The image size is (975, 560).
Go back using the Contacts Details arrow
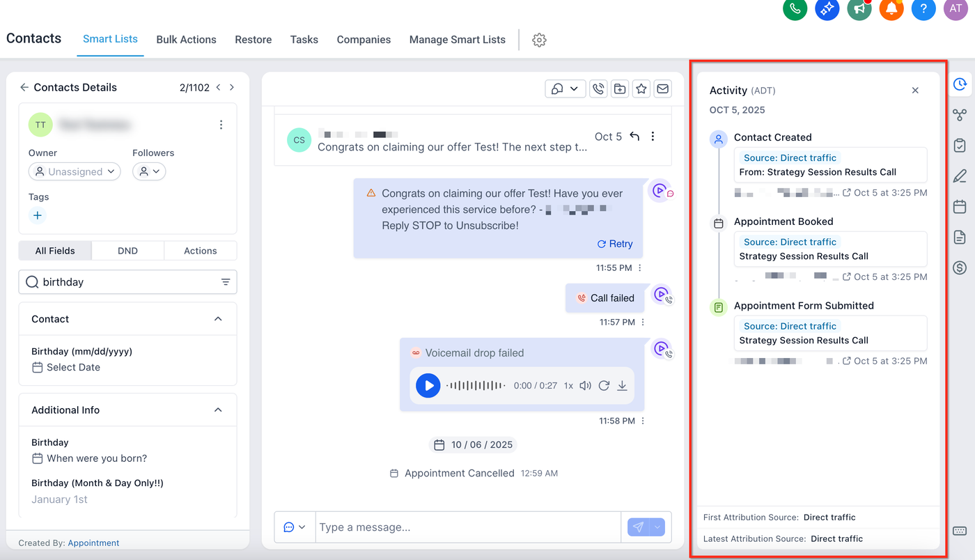point(24,87)
